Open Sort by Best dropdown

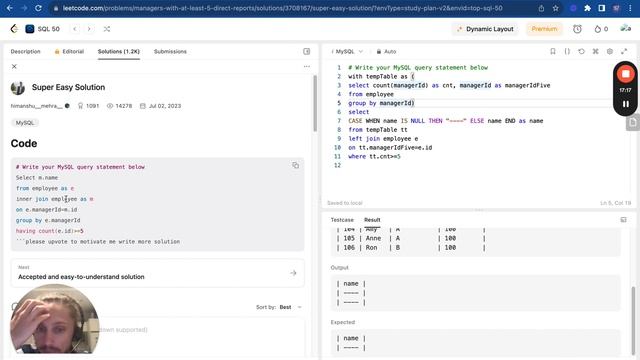pos(279,307)
